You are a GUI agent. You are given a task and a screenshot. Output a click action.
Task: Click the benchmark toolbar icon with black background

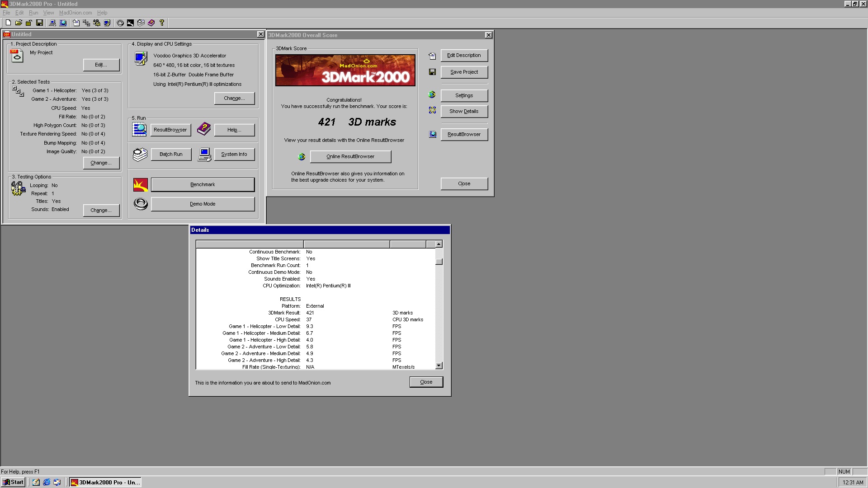[x=131, y=23]
